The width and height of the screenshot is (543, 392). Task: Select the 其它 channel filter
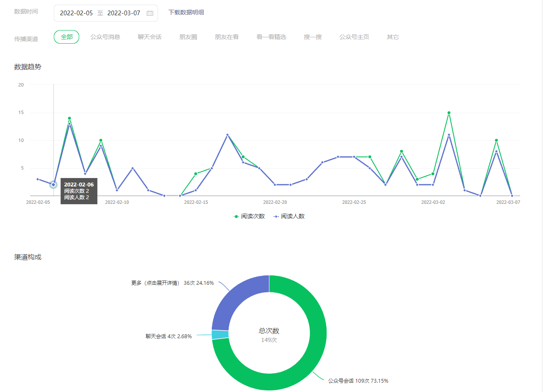tap(393, 37)
